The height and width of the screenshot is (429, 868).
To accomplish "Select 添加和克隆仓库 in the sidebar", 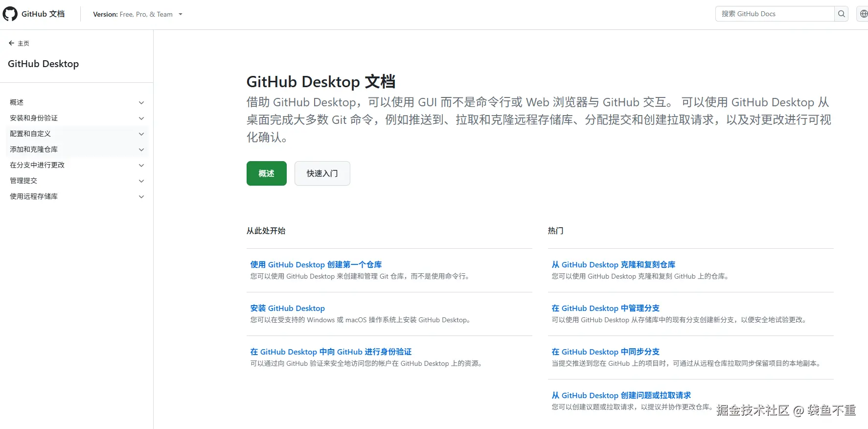I will click(34, 149).
